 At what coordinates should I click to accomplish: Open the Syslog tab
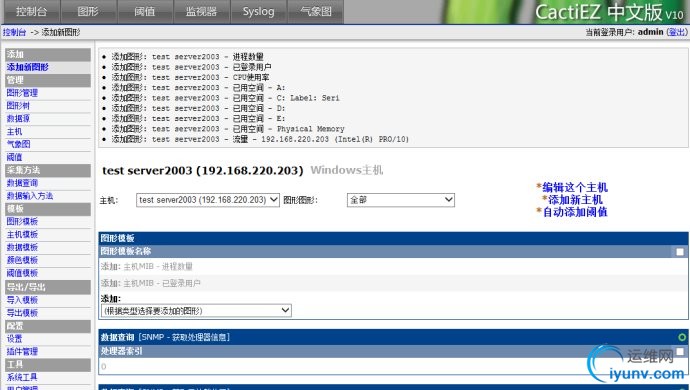(258, 11)
